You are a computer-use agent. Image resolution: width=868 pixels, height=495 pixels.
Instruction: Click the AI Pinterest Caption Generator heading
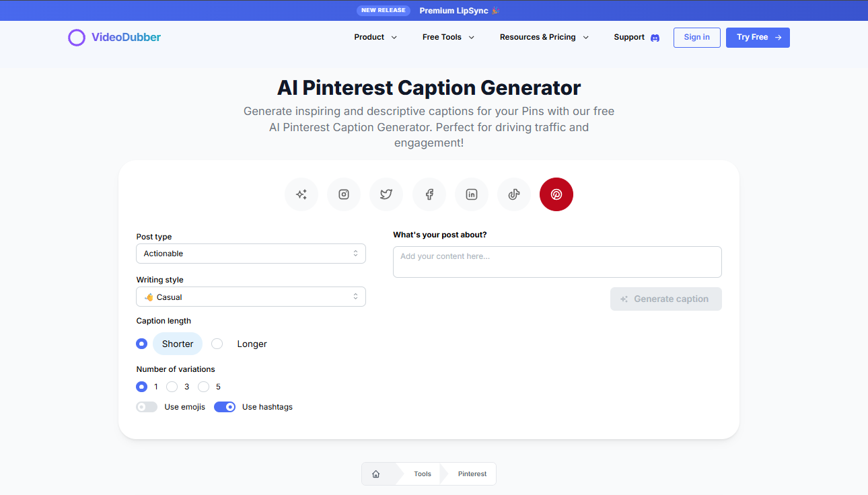pyautogui.click(x=429, y=87)
